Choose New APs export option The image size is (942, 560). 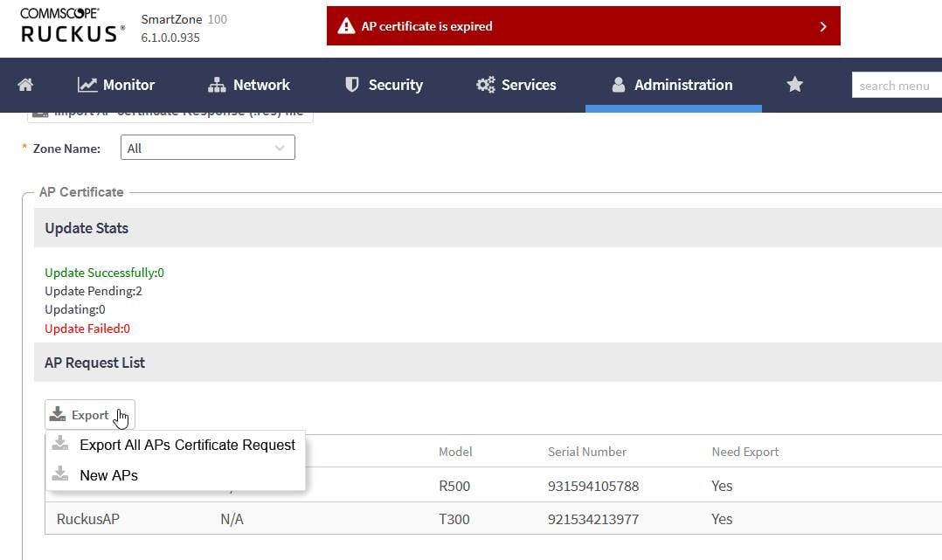pos(176,475)
